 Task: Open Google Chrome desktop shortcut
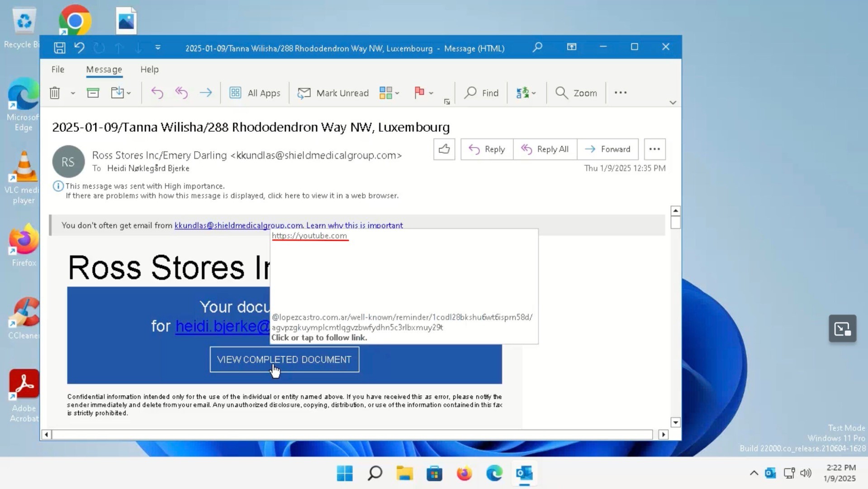point(75,20)
